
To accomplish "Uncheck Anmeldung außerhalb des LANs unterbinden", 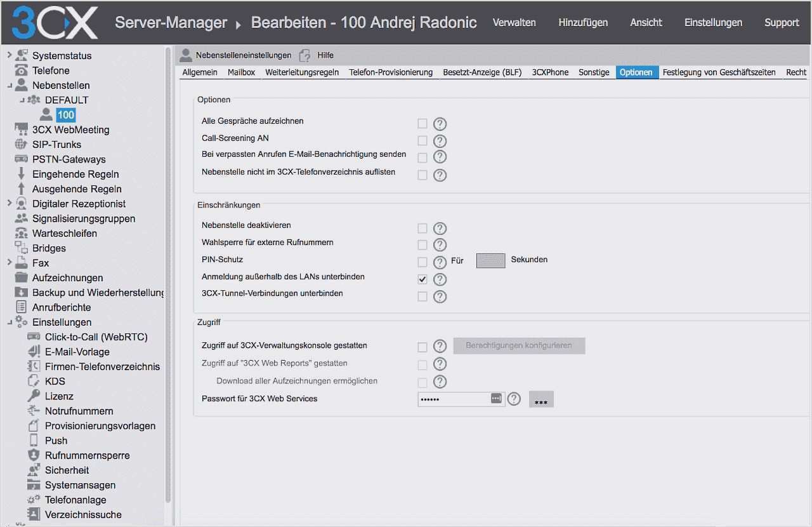I will pos(422,279).
